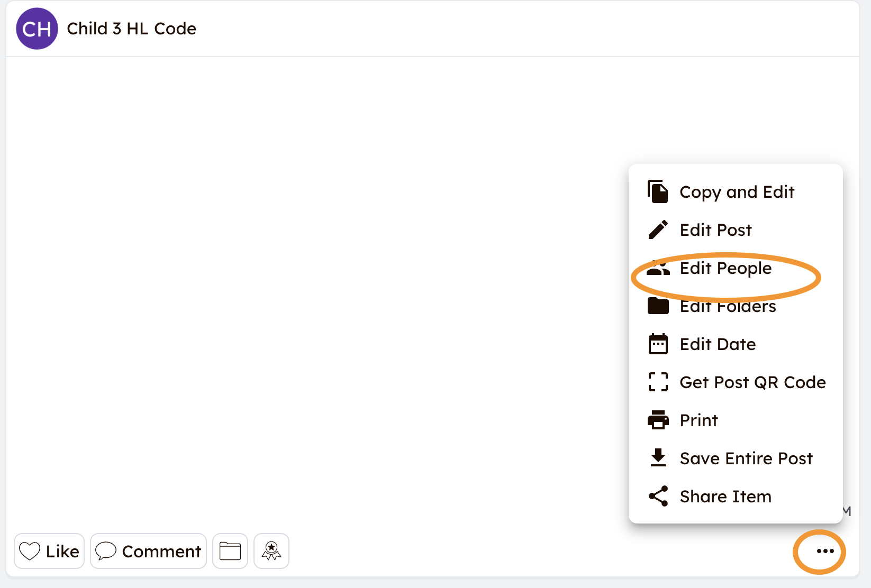Click the printer icon in menu
Screen dimensions: 871x588
tap(658, 420)
